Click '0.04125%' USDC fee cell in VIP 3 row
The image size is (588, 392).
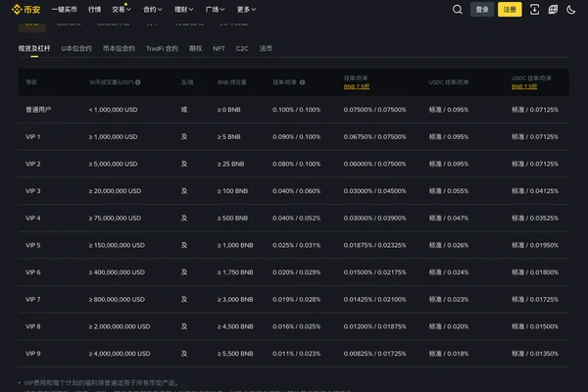pos(535,191)
